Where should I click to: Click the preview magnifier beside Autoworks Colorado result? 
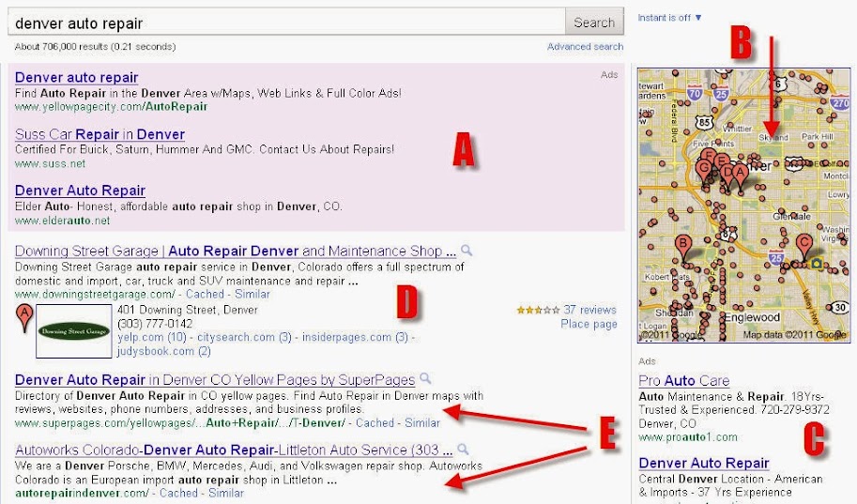(x=463, y=449)
